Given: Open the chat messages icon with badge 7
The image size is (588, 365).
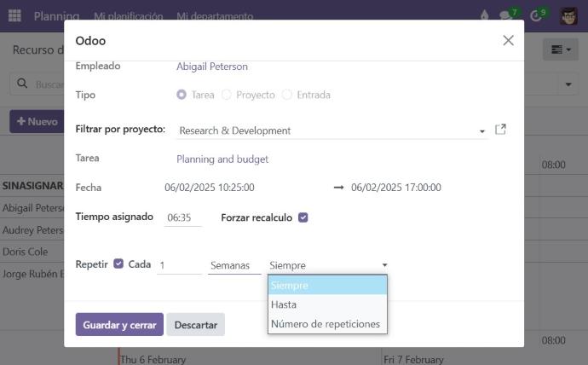Looking at the screenshot, I should click(506, 15).
